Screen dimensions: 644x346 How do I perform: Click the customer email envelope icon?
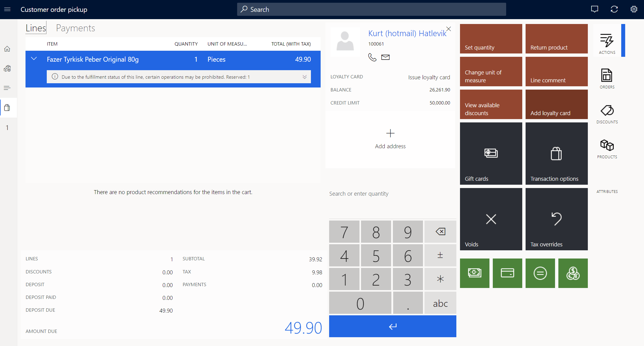point(385,57)
